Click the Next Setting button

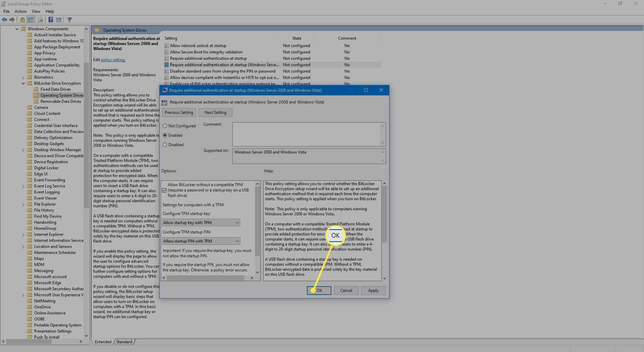(215, 113)
